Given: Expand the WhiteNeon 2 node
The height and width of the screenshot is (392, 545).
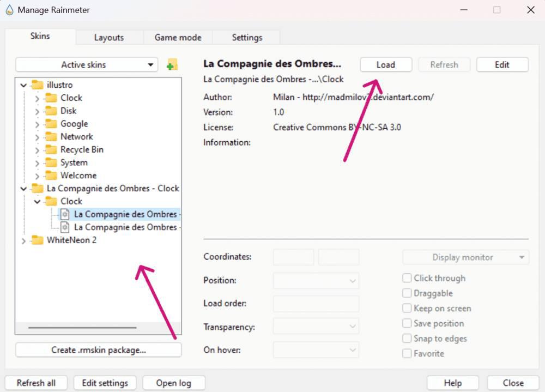Looking at the screenshot, I should click(23, 240).
